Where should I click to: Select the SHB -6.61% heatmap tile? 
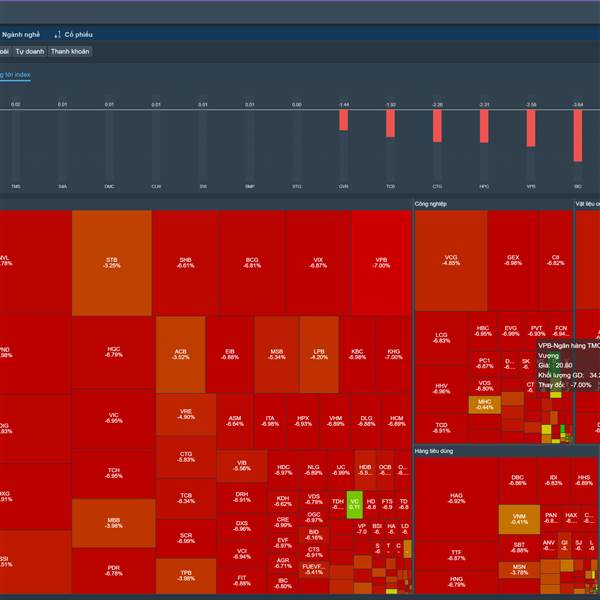(185, 263)
